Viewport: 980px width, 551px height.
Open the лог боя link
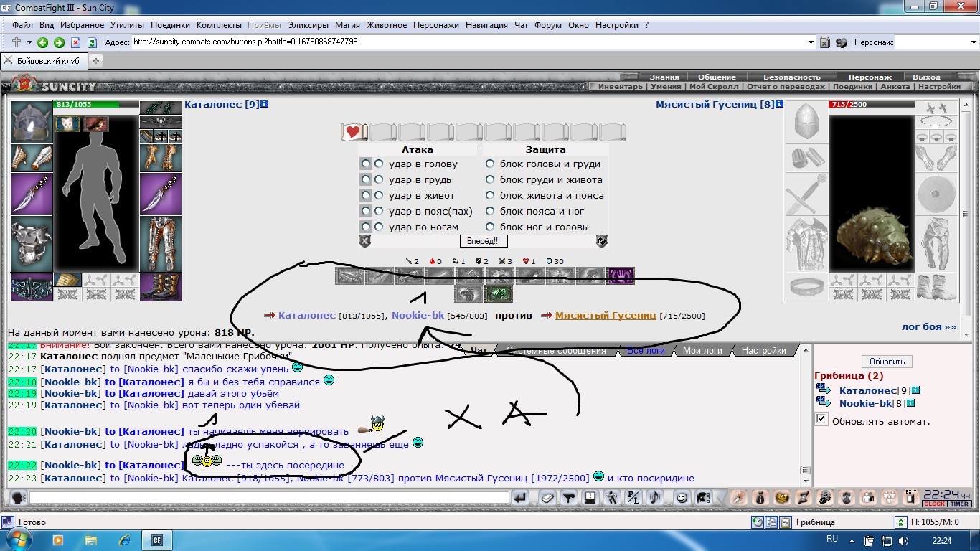point(929,327)
